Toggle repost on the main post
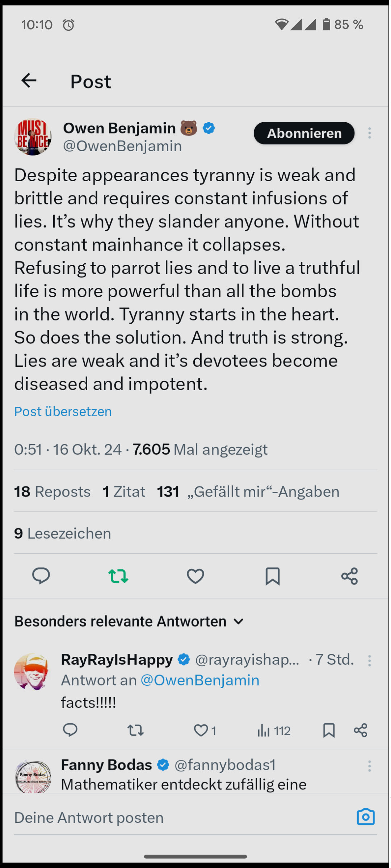The width and height of the screenshot is (391, 868). click(118, 576)
